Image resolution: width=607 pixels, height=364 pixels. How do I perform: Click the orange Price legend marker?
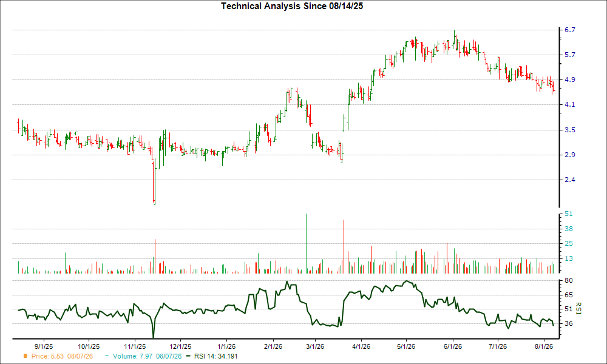[x=25, y=356]
